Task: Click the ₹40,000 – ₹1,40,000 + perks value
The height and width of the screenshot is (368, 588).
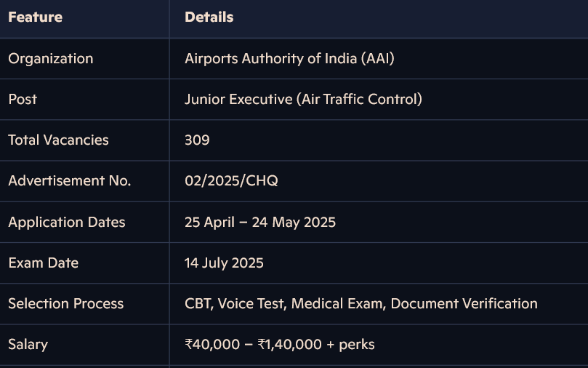Action: coord(279,344)
